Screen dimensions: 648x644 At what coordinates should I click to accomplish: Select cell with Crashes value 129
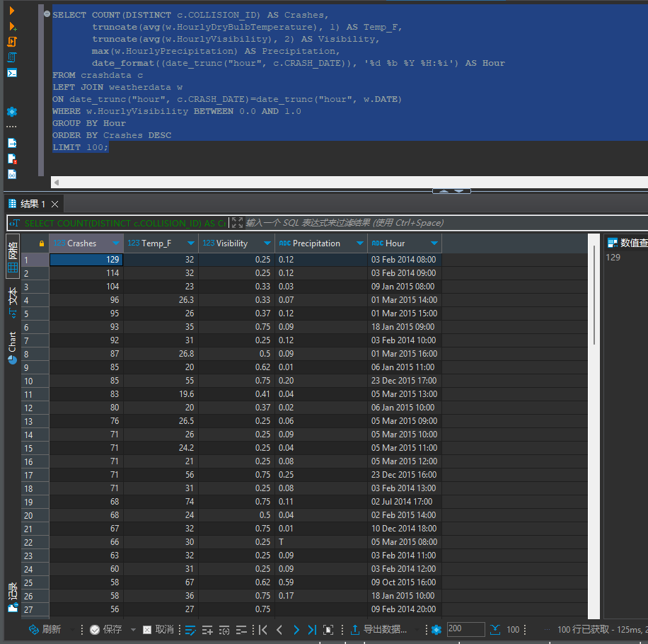click(86, 260)
